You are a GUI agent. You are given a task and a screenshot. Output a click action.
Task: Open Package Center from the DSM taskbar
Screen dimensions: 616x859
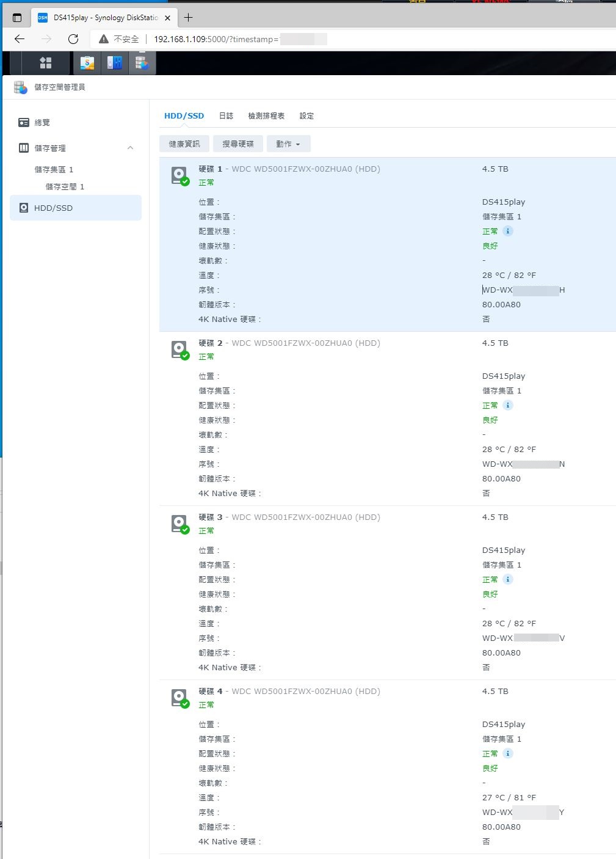pos(87,62)
